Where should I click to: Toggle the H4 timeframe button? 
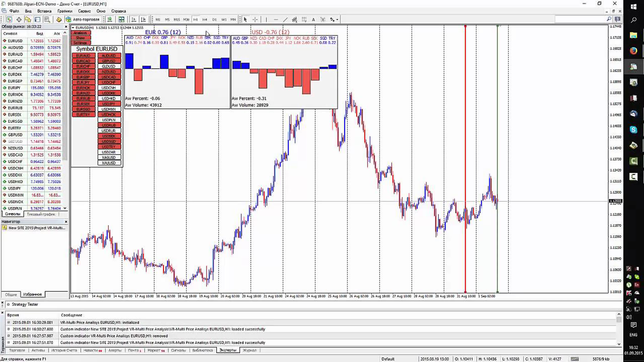205,19
